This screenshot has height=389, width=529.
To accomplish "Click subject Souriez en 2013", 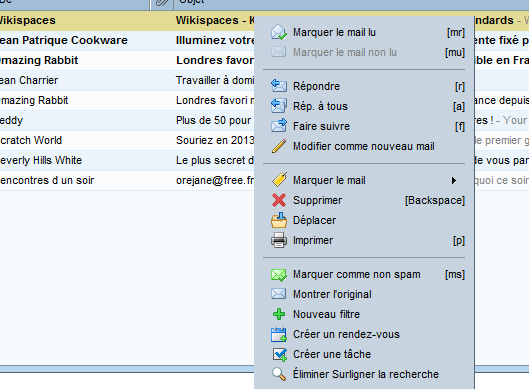I will click(x=215, y=140).
